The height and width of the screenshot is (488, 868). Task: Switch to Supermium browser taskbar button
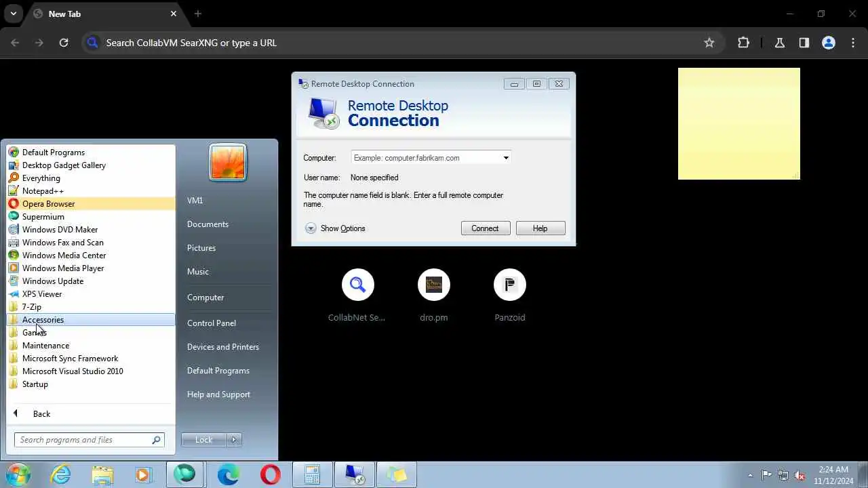(x=185, y=474)
